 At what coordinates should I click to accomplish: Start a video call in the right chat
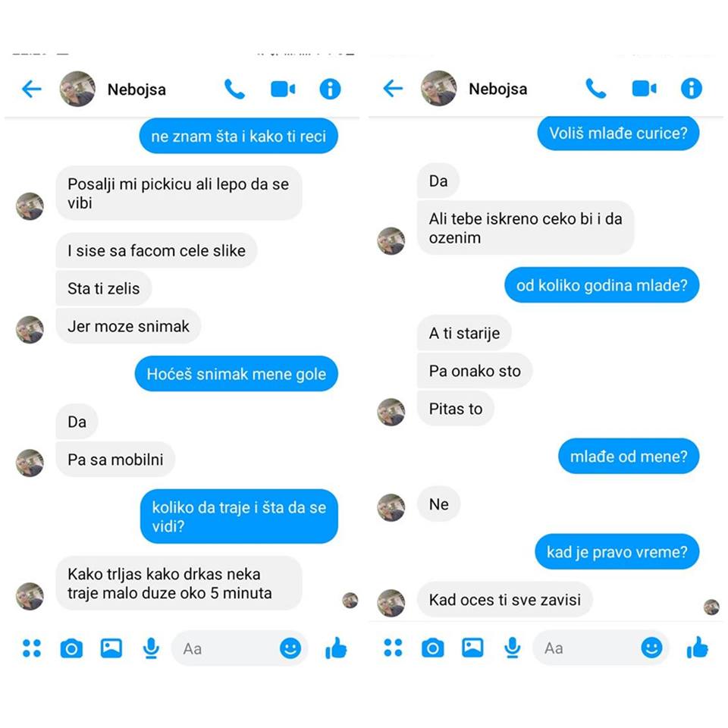click(x=644, y=88)
